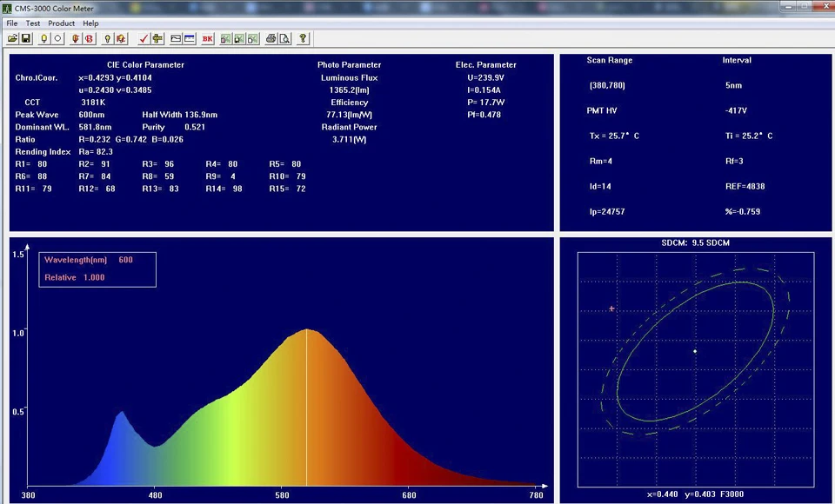The height and width of the screenshot is (504, 835).
Task: Click the white center dot in SDCM ellipse
Action: [694, 351]
